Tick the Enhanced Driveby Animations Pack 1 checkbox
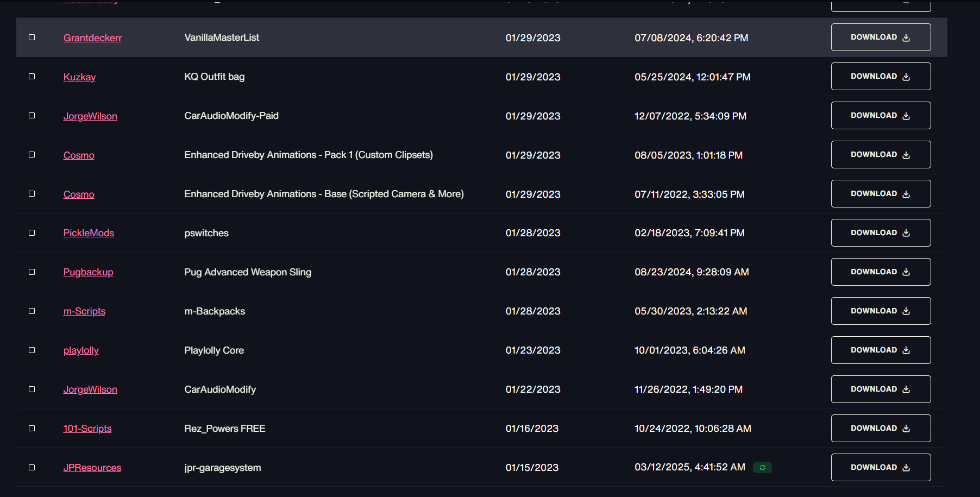Viewport: 980px width, 497px height. (x=32, y=155)
